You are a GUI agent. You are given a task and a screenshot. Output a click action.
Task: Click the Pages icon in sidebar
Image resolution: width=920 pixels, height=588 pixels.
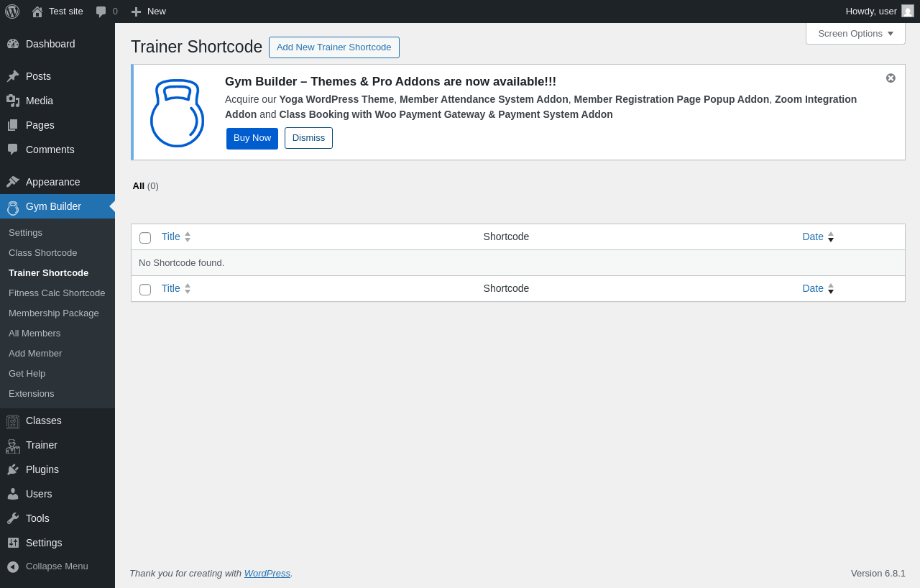point(13,125)
